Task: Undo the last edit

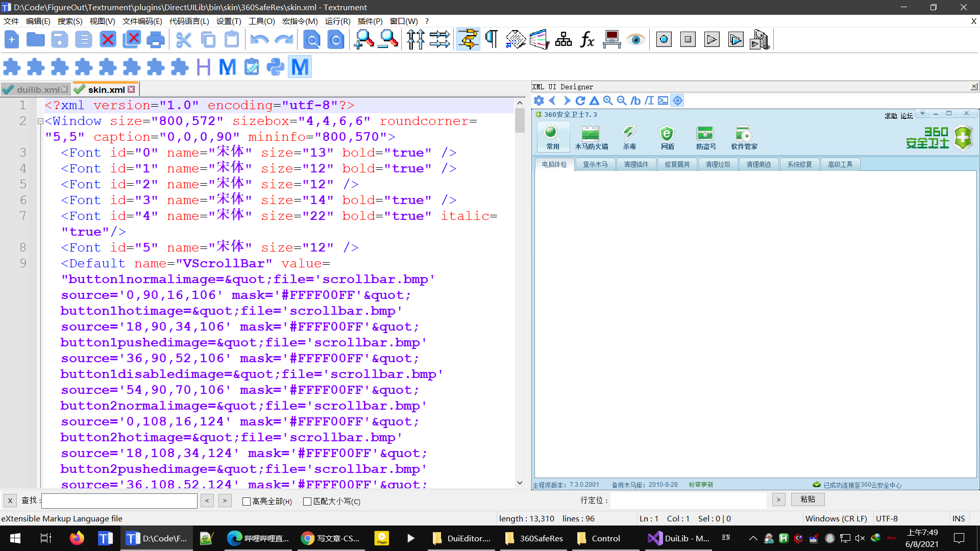Action: [259, 39]
